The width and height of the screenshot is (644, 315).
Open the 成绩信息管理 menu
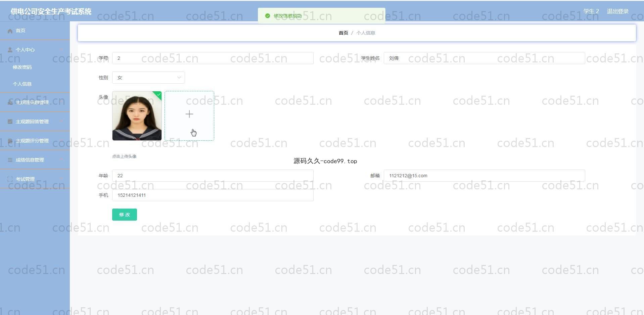point(35,160)
